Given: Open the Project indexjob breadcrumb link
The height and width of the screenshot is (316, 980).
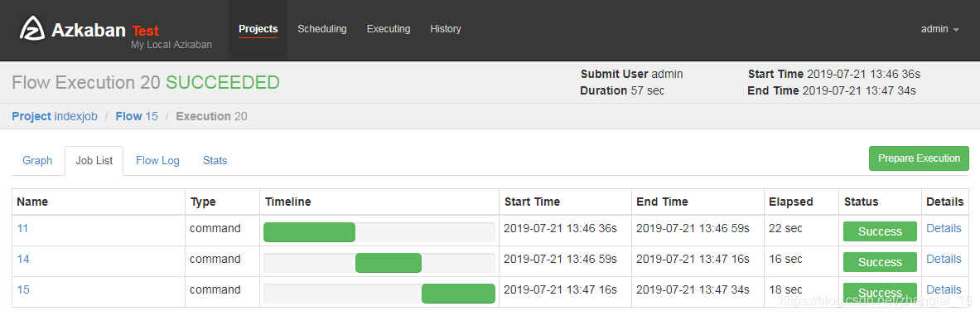Looking at the screenshot, I should click(55, 116).
